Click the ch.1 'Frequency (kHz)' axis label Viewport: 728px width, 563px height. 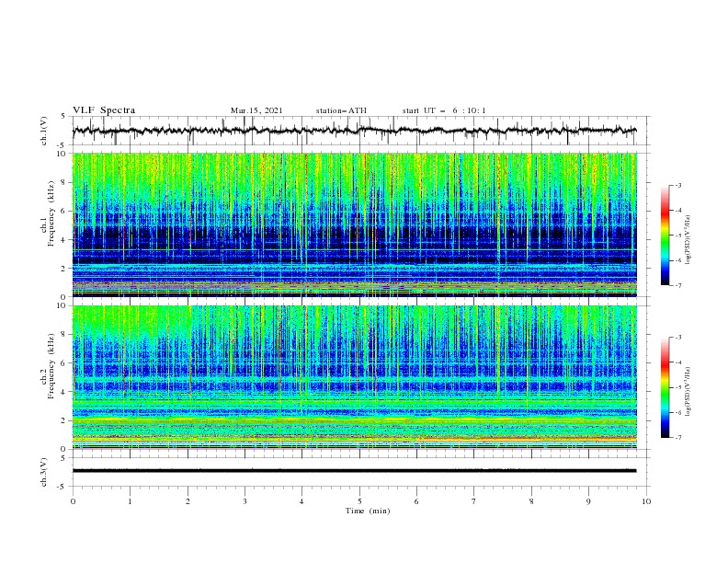[x=51, y=212]
